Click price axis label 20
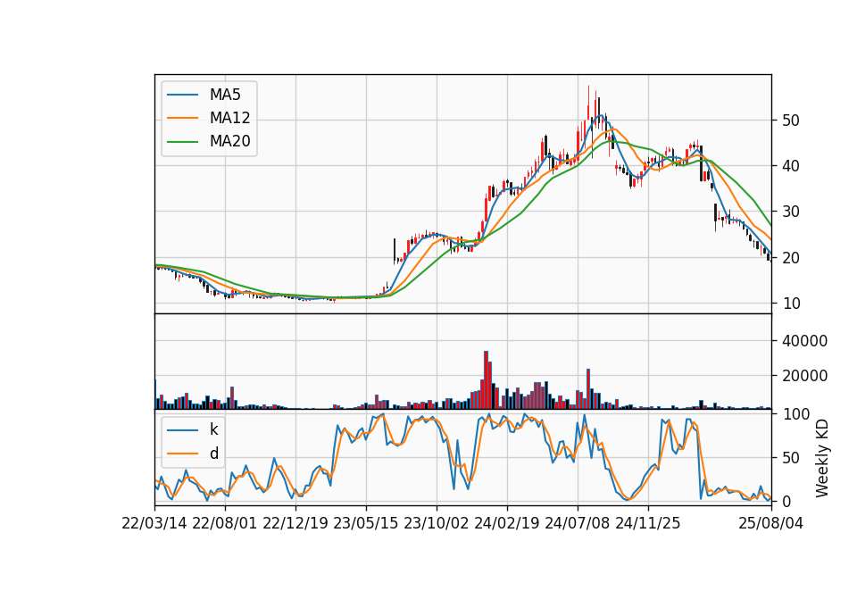The image size is (857, 616). click(791, 257)
